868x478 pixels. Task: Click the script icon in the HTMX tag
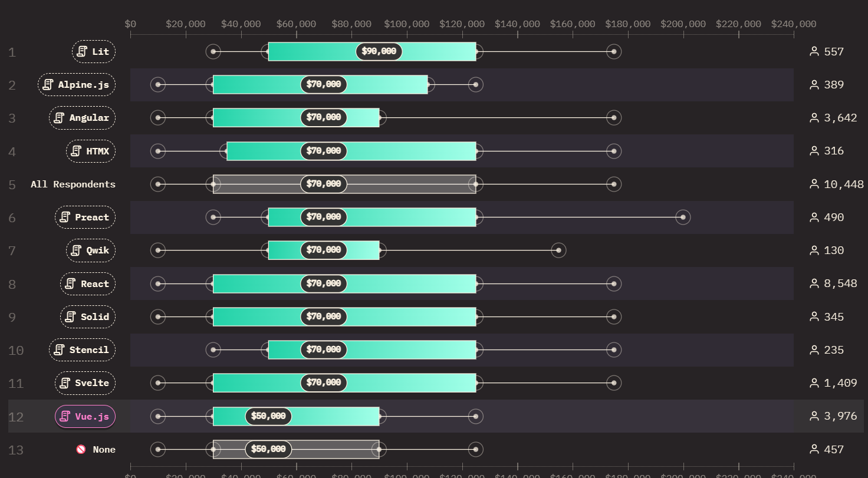(x=76, y=151)
